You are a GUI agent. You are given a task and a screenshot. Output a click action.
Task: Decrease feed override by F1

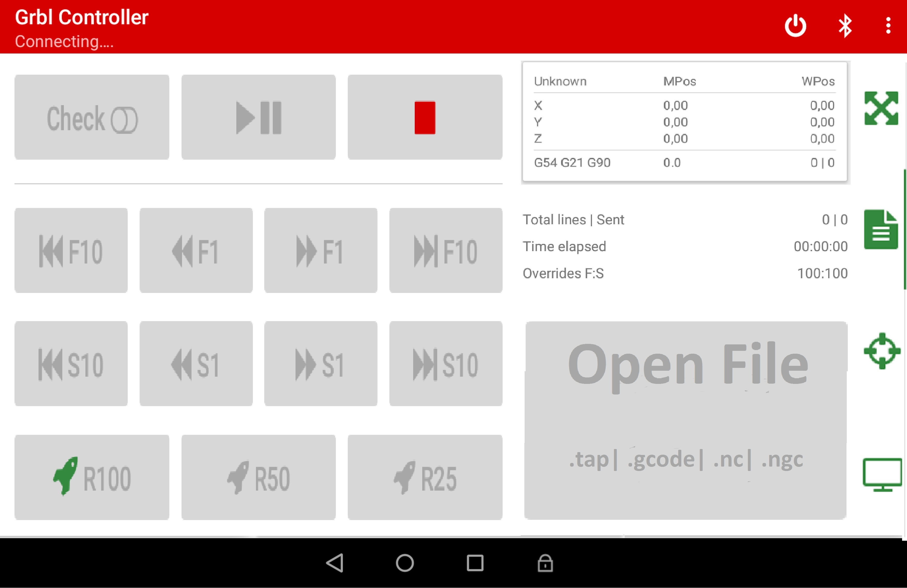click(x=196, y=251)
